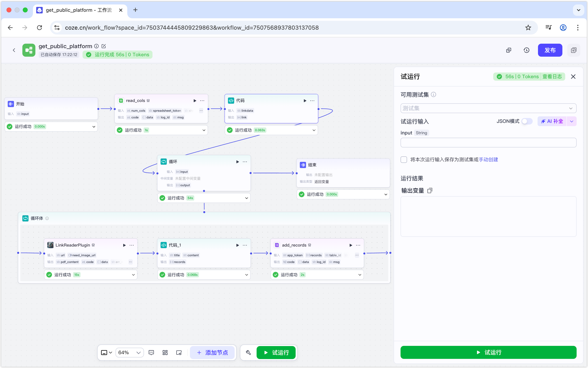Click the edit workflow name pencil icon

[x=103, y=46]
